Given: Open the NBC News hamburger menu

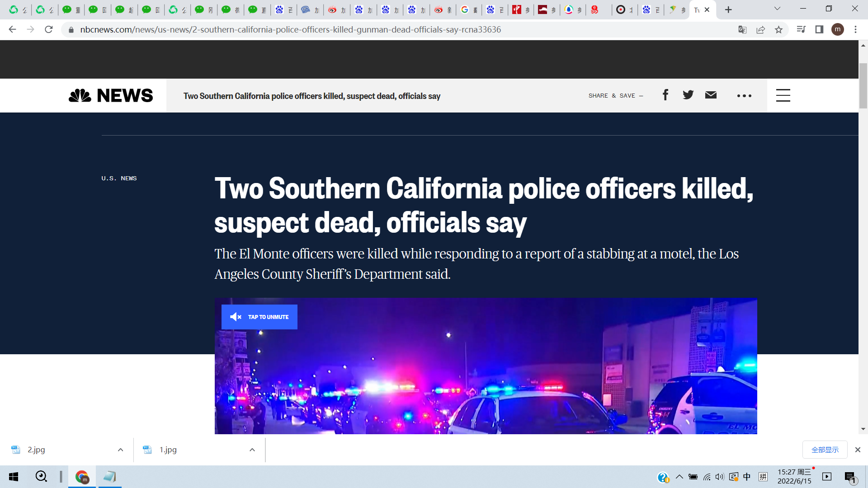Looking at the screenshot, I should click(x=783, y=95).
